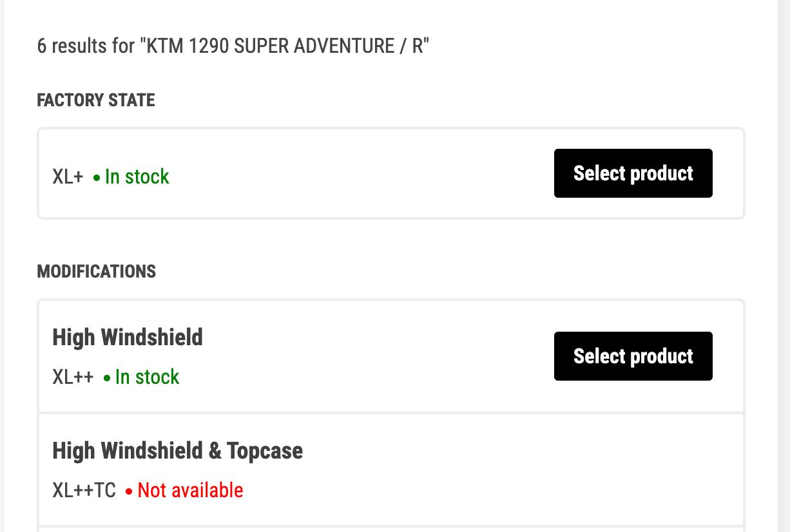
Task: Open the High Windshield product title
Action: click(x=128, y=337)
